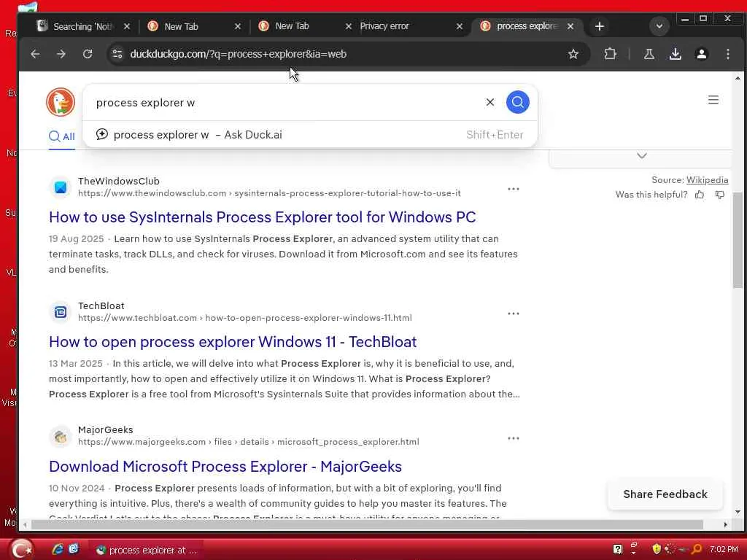Open TechBloat result options dots
747x560 pixels.
click(513, 314)
